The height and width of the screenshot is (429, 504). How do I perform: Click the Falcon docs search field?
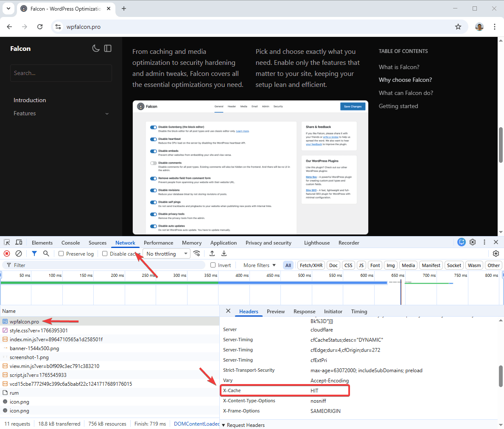(x=61, y=73)
